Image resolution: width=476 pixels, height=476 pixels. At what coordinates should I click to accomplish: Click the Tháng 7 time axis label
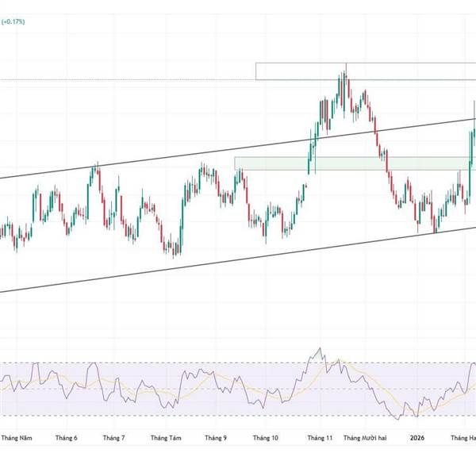pyautogui.click(x=113, y=438)
